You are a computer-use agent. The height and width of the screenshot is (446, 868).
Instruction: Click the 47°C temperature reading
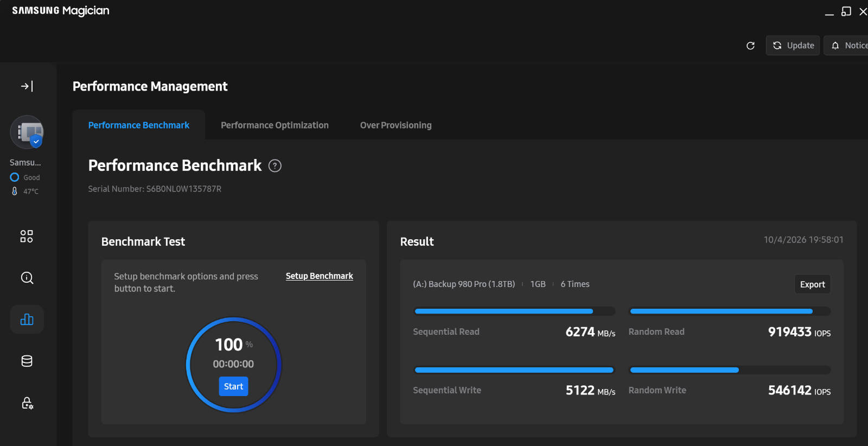coord(25,191)
